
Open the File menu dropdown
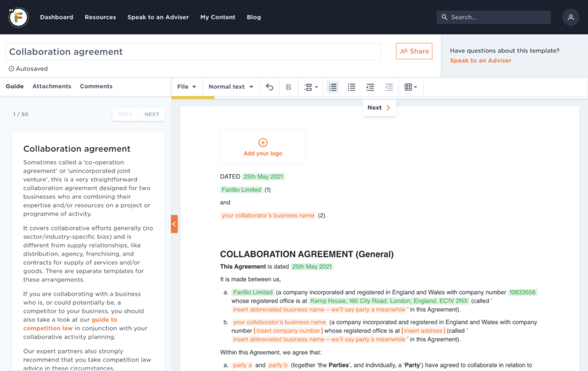coord(187,86)
